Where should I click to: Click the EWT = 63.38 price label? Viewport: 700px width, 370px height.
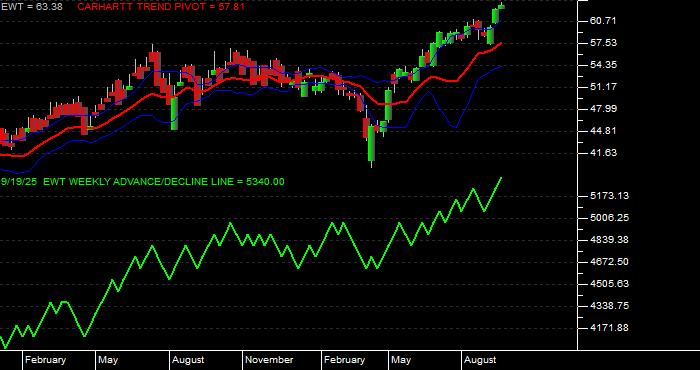[x=31, y=7]
